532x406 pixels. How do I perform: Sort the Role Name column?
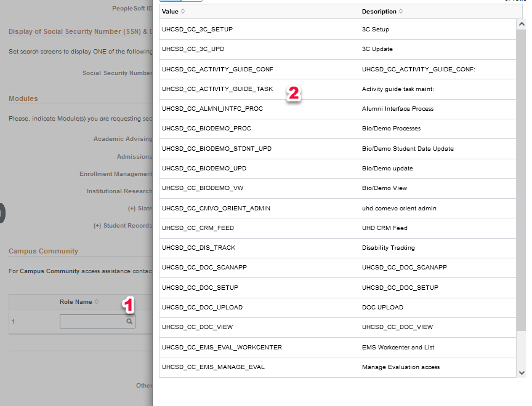[x=79, y=301]
